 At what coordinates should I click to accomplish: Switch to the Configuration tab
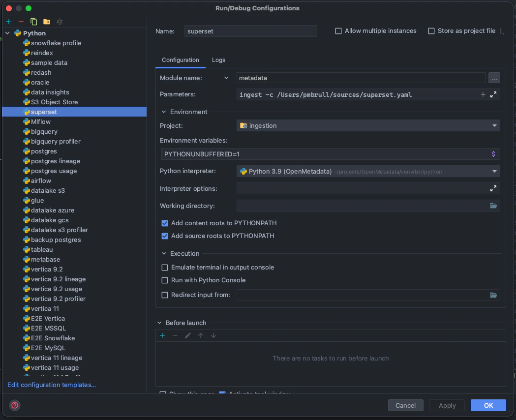point(182,60)
